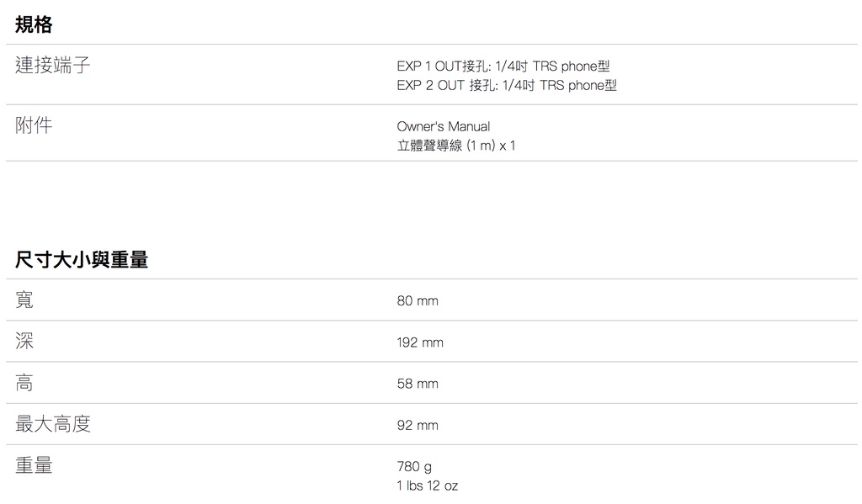Click the EXP 2 OUT 接孔 label text

447,85
